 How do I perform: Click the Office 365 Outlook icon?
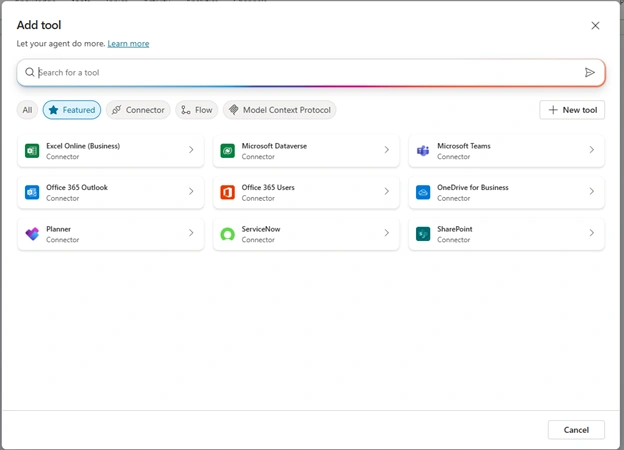tap(32, 193)
